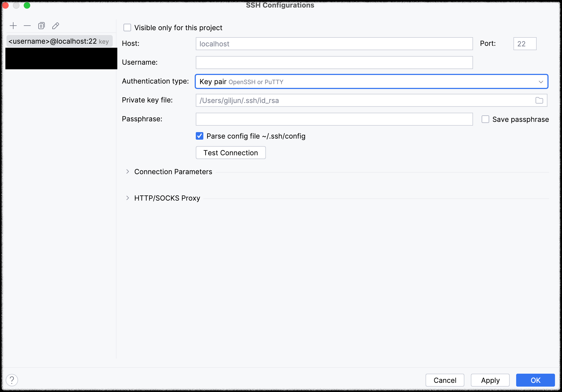This screenshot has height=392, width=562.
Task: Close the SSH Configurations window
Action: point(6,5)
